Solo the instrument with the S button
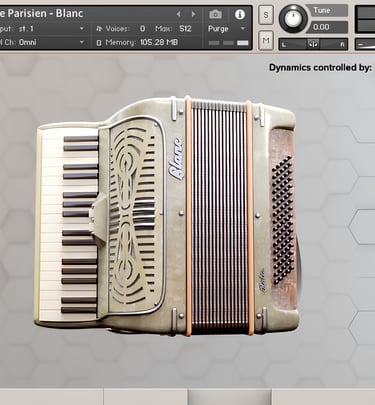Image resolution: width=375 pixels, height=405 pixels. coord(266,15)
